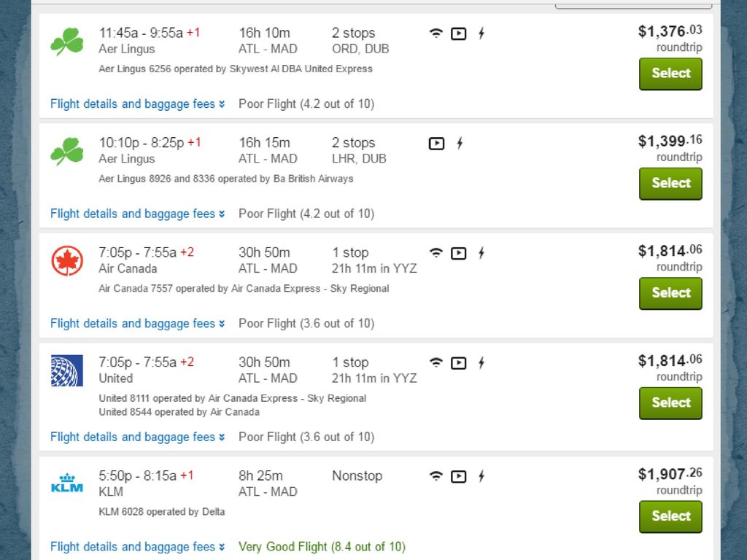Click the Very Good Flight 8.4 rating text
This screenshot has height=560, width=747.
coord(322,547)
